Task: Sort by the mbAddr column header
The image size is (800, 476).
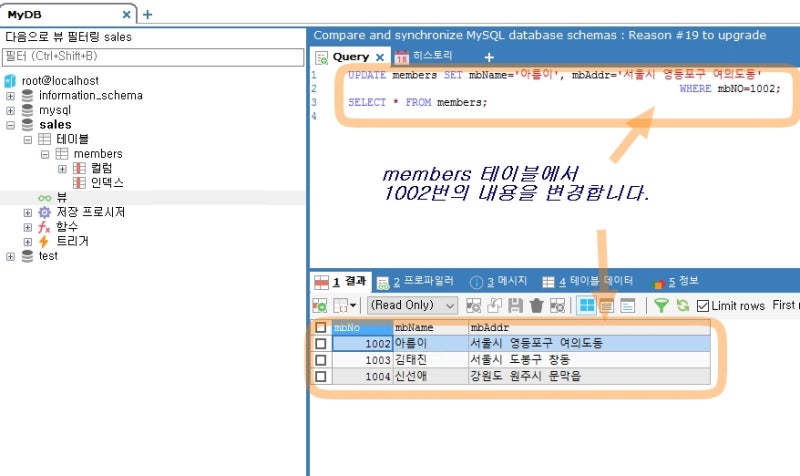Action: [x=589, y=328]
